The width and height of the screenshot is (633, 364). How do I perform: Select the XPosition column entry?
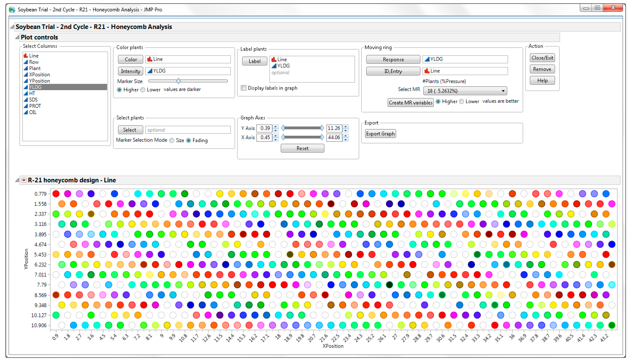[x=39, y=74]
